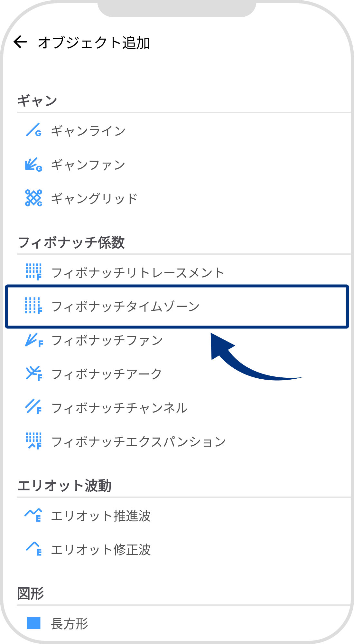Click the Fibonacci Retracement icon
The height and width of the screenshot is (644, 354).
pos(33,272)
